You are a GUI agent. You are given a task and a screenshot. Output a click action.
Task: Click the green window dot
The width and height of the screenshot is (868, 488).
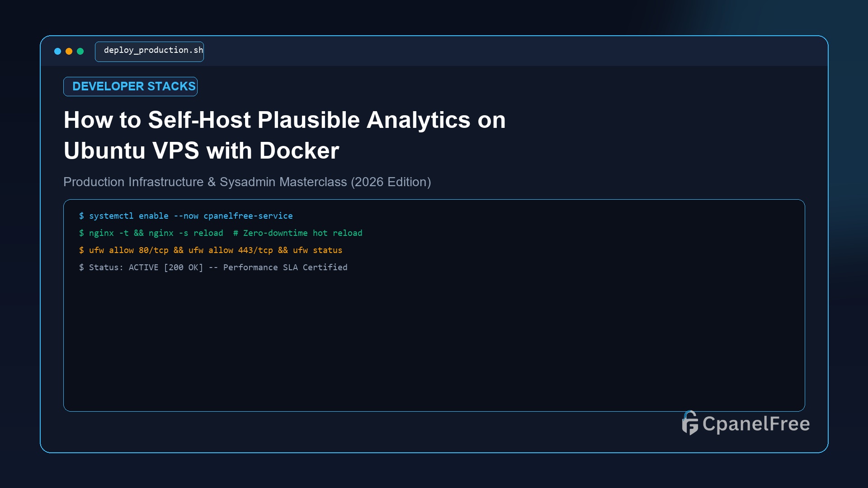click(80, 52)
